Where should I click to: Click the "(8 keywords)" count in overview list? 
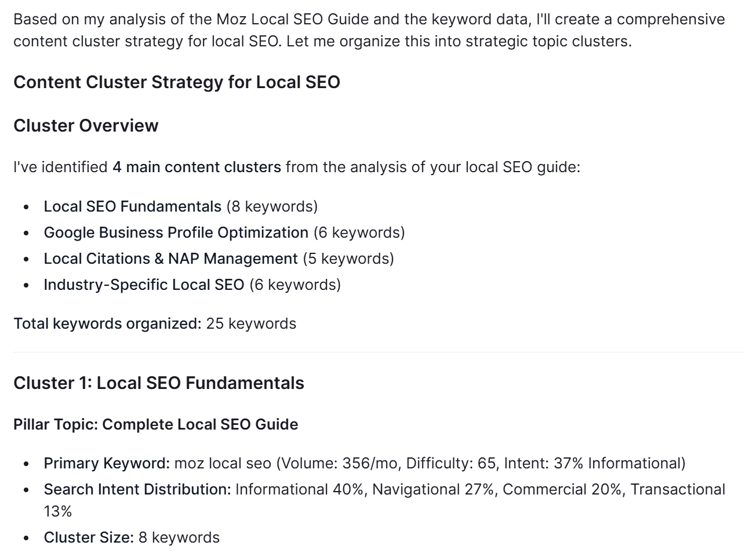tap(272, 206)
